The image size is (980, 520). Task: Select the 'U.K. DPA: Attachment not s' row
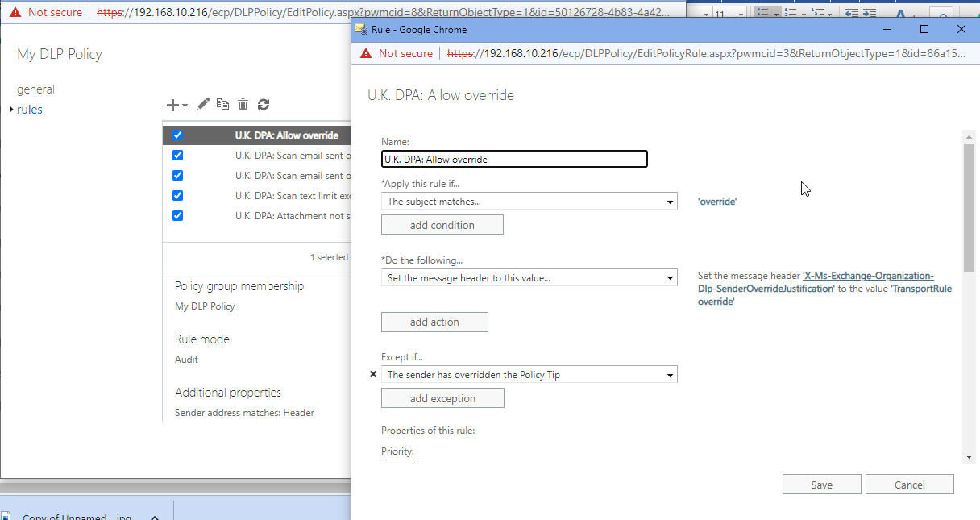click(x=257, y=215)
